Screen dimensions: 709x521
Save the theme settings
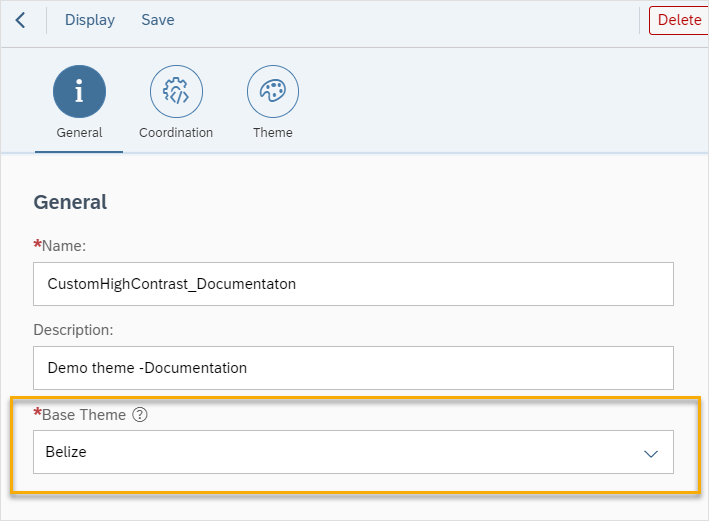click(158, 20)
